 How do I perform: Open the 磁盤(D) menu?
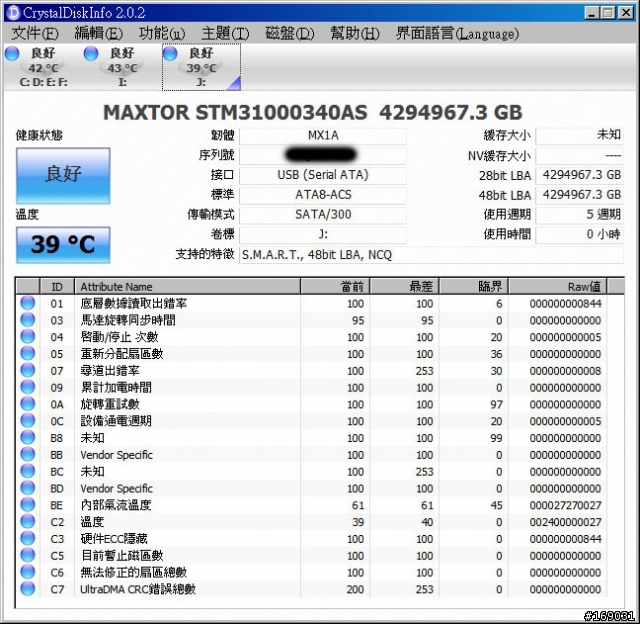point(289,33)
